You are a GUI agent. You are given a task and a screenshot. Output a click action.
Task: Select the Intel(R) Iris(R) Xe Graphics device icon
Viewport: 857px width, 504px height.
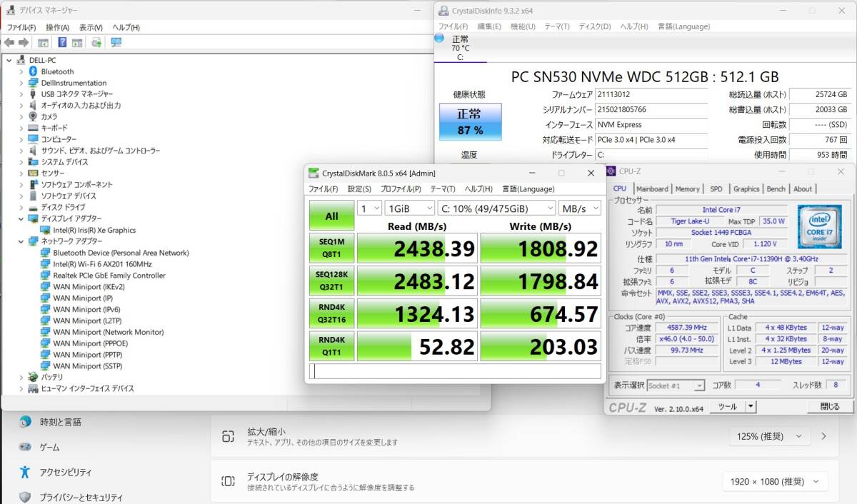(x=45, y=230)
